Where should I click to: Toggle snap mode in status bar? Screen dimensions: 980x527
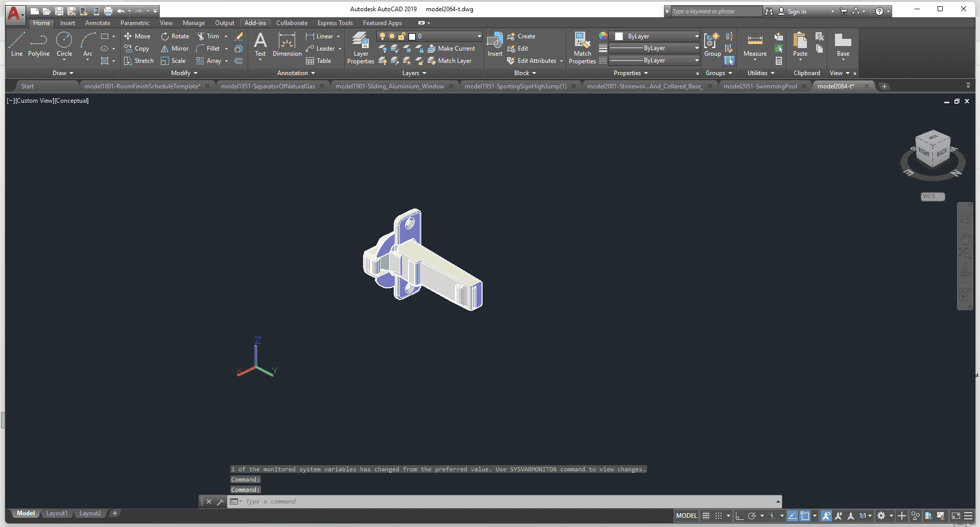point(719,516)
